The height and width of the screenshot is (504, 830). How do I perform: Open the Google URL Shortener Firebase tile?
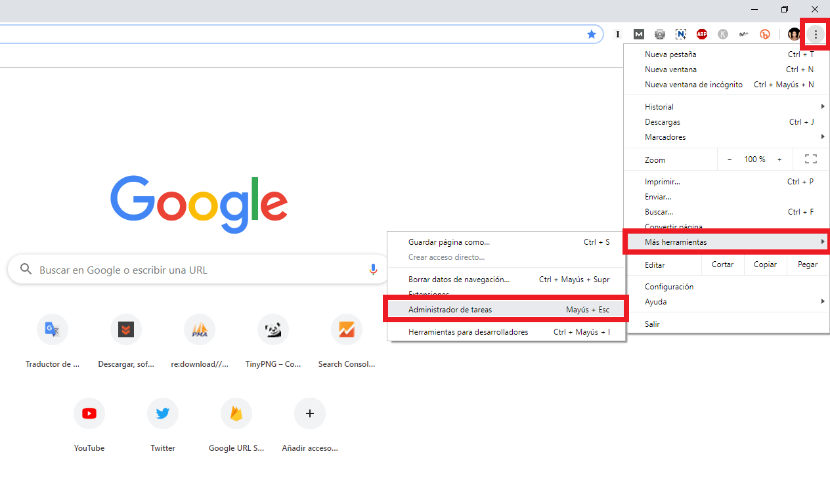coord(236,425)
